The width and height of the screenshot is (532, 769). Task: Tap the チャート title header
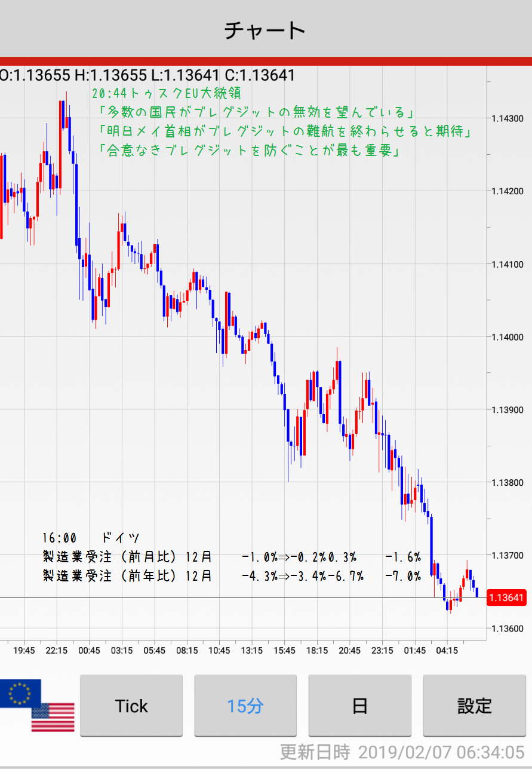pos(265,30)
